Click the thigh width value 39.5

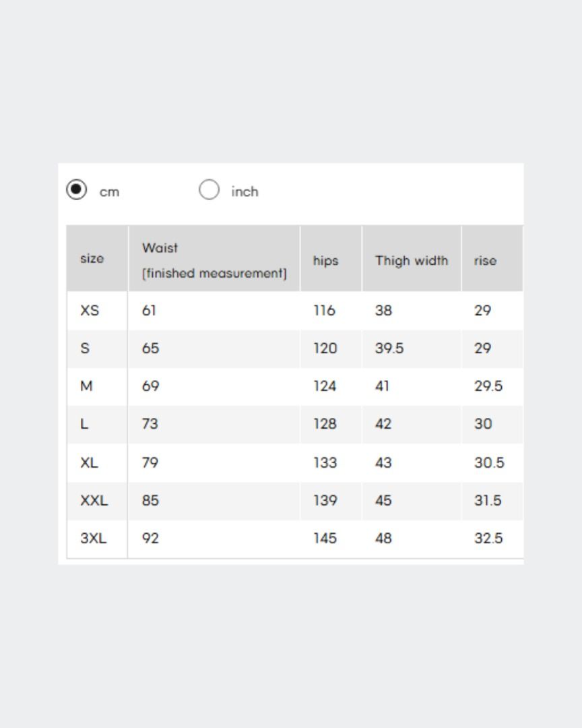[389, 348]
